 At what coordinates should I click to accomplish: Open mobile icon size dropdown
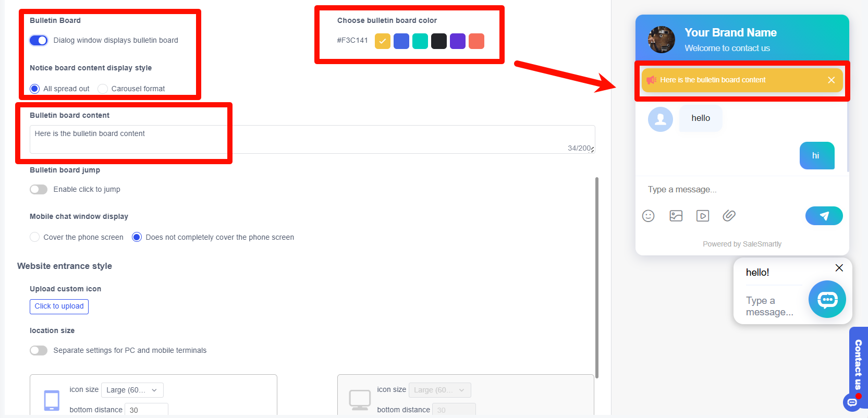pos(132,390)
